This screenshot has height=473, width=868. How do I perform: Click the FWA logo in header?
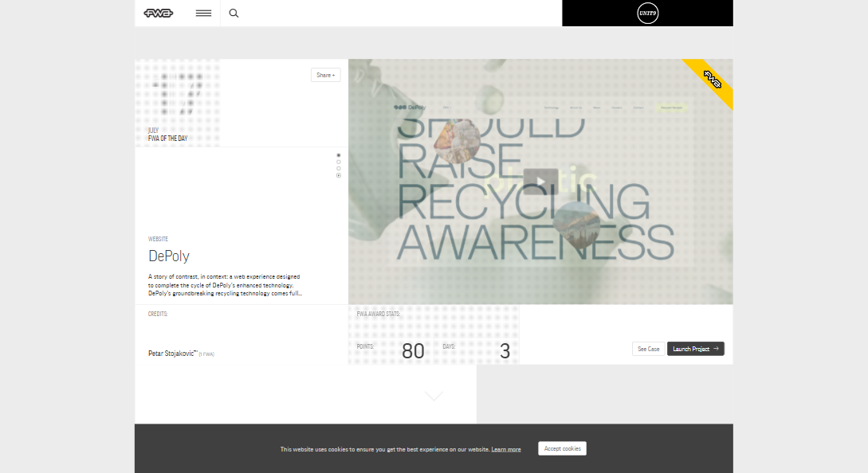coord(158,13)
